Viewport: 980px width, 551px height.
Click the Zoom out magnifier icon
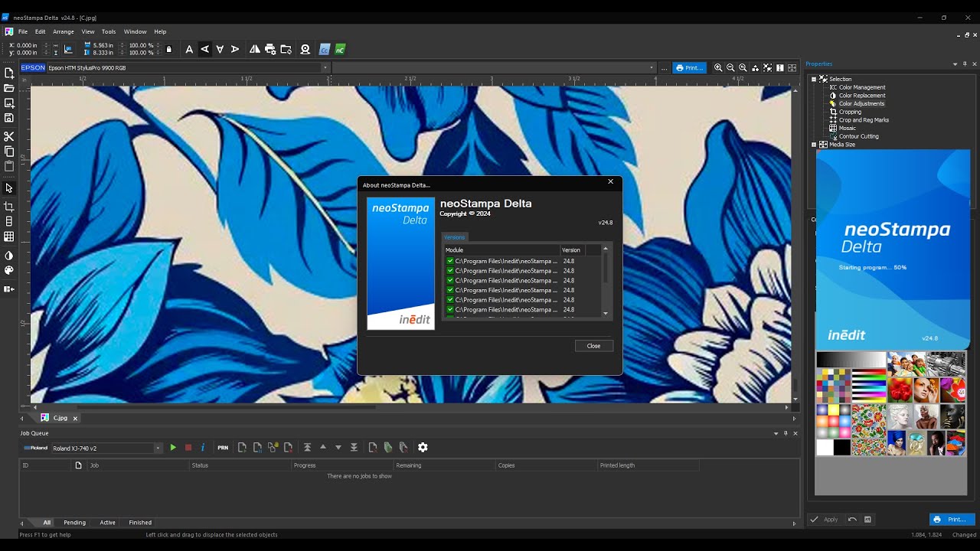[x=730, y=67]
